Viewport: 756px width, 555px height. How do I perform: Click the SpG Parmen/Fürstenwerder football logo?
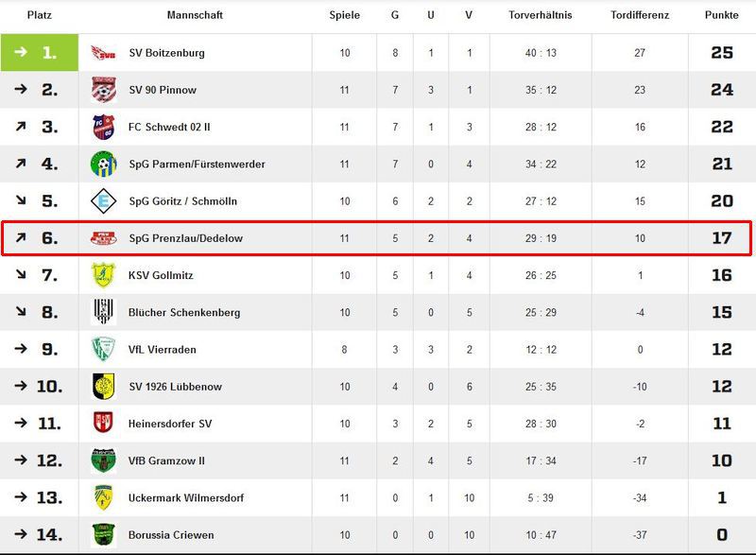tap(102, 165)
